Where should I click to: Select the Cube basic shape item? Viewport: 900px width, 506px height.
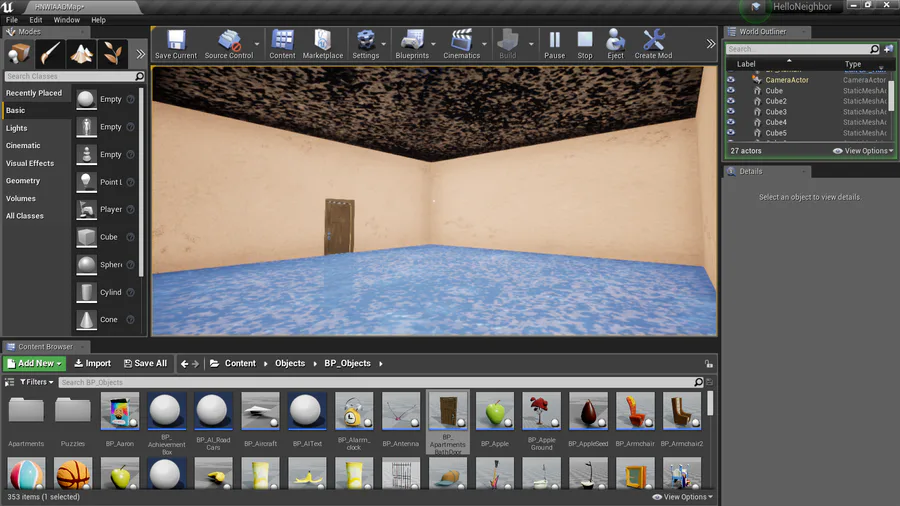point(105,237)
